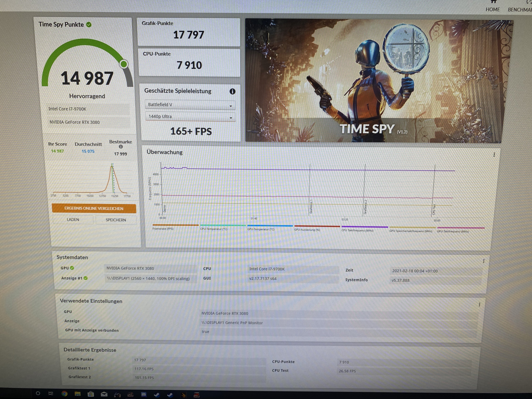Open Discord from the taskbar
The image size is (532, 399).
point(144,394)
